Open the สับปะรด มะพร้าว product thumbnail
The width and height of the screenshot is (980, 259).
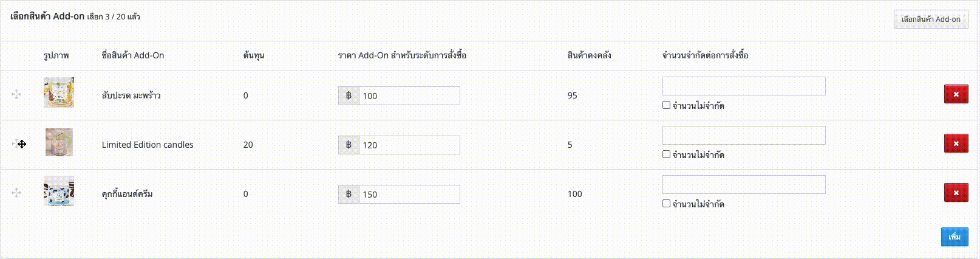click(x=59, y=92)
